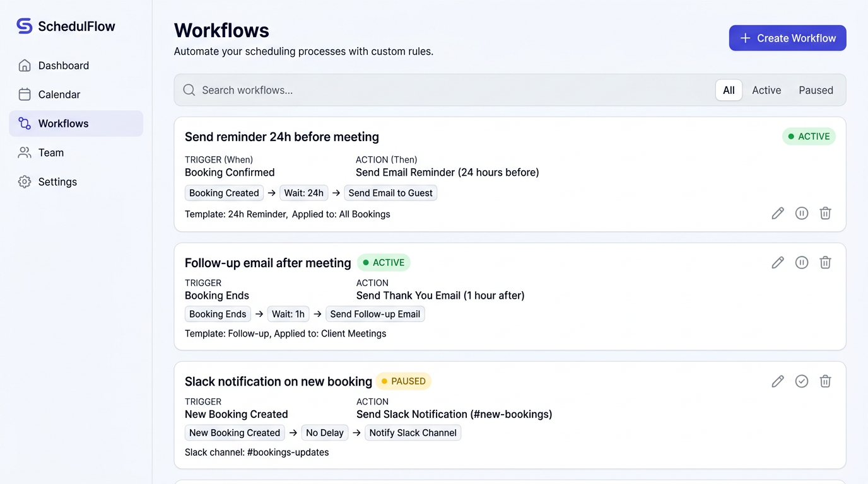Screen dimensions: 868x484
Task: Open the Calendar from the sidebar
Action: pyautogui.click(x=59, y=94)
